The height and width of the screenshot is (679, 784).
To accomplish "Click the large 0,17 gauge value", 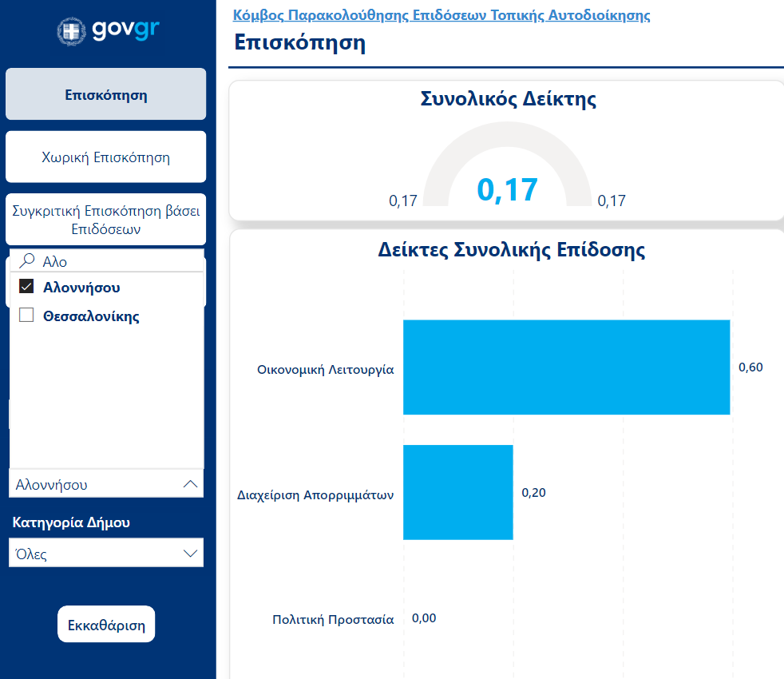I will (x=507, y=190).
